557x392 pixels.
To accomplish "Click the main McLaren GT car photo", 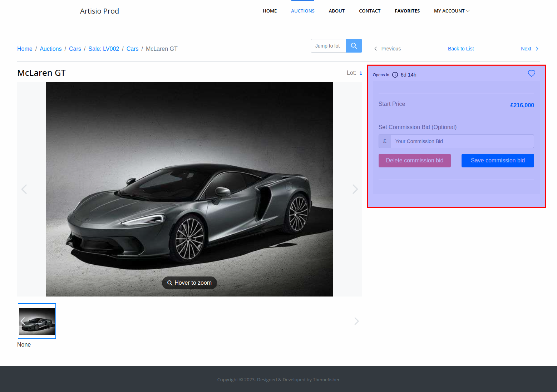I will pos(189,189).
